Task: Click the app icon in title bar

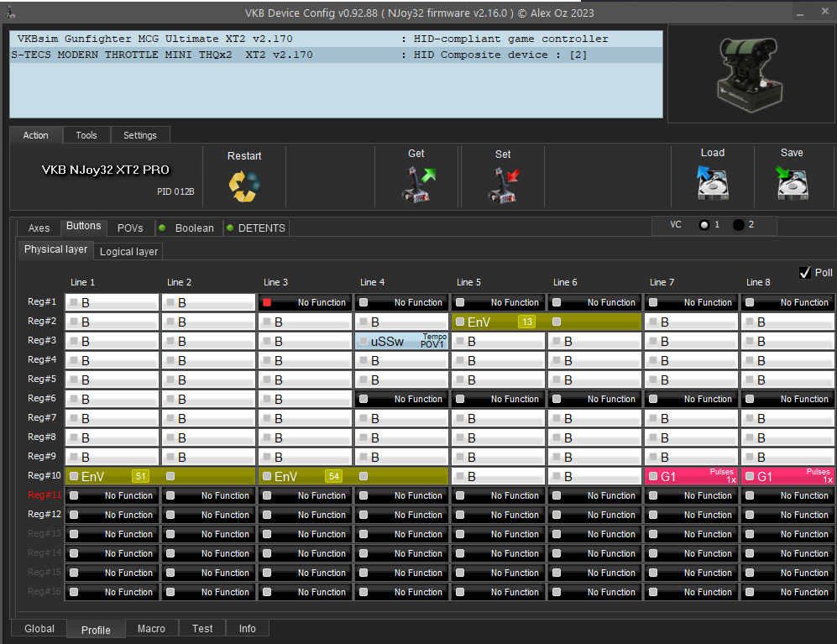Action: pyautogui.click(x=10, y=13)
